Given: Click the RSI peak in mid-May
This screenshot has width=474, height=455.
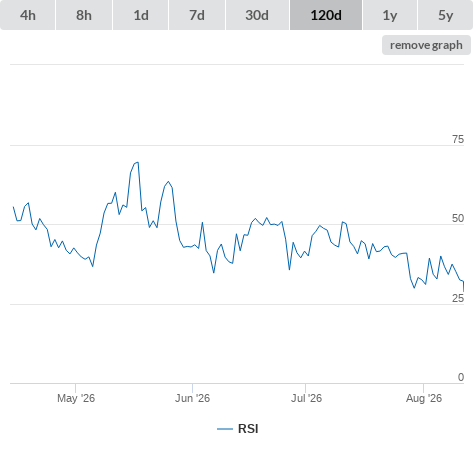Looking at the screenshot, I should (138, 162).
